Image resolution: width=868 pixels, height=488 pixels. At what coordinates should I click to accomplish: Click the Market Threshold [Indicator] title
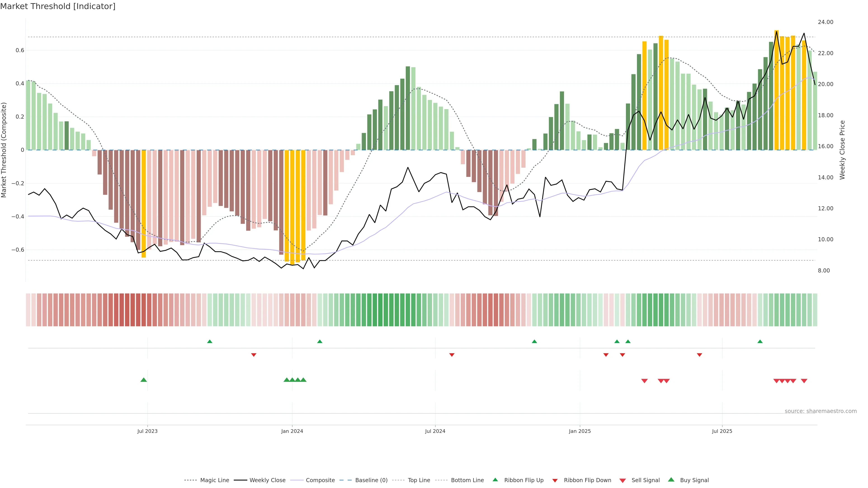pos(58,6)
